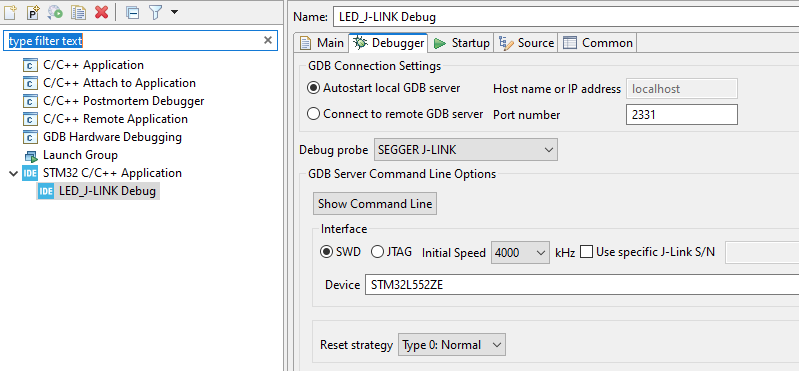The height and width of the screenshot is (371, 799).
Task: Select C/C++ Attach to Application
Action: pyautogui.click(x=119, y=83)
